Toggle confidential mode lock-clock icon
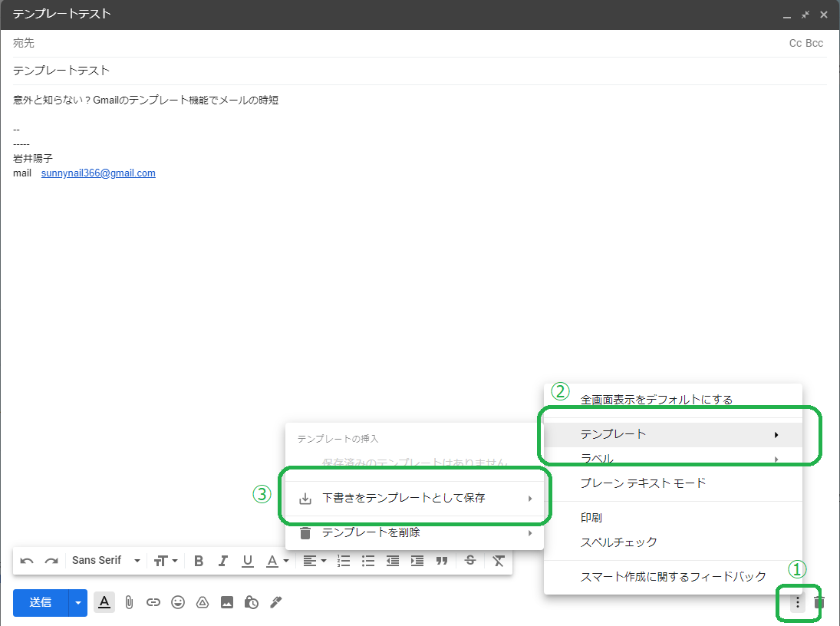Image resolution: width=840 pixels, height=626 pixels. 252,602
